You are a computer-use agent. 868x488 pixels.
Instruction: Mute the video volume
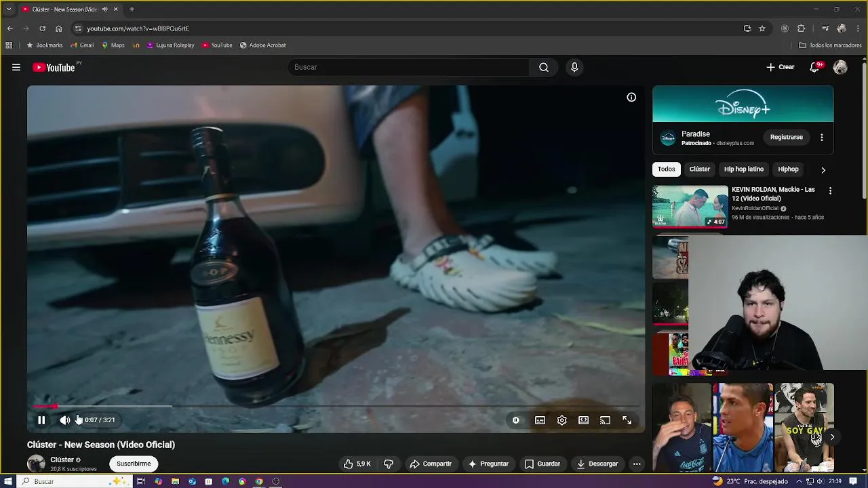(64, 420)
